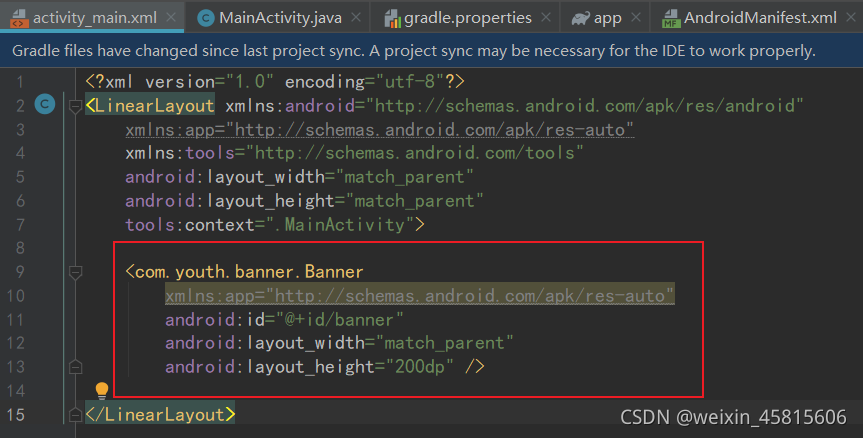The width and height of the screenshot is (863, 438).
Task: Click the class icon on MainActivity.java tab
Action: click(x=206, y=19)
